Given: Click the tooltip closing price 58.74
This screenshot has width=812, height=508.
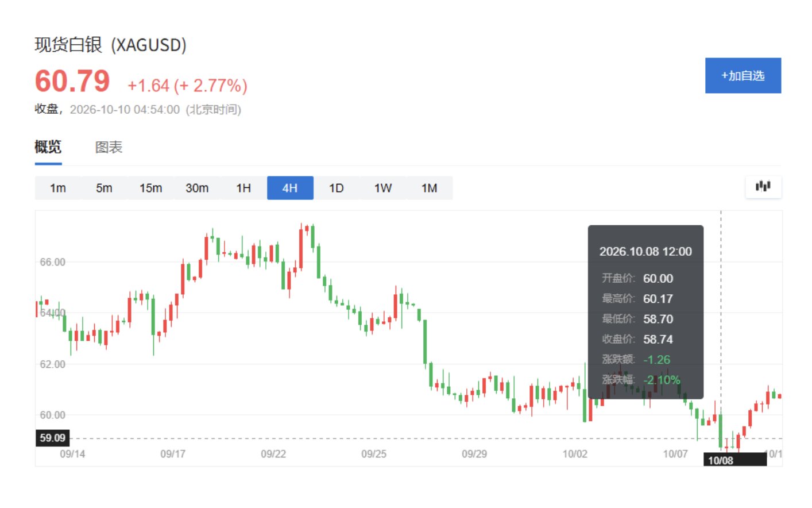Looking at the screenshot, I should click(x=658, y=339).
